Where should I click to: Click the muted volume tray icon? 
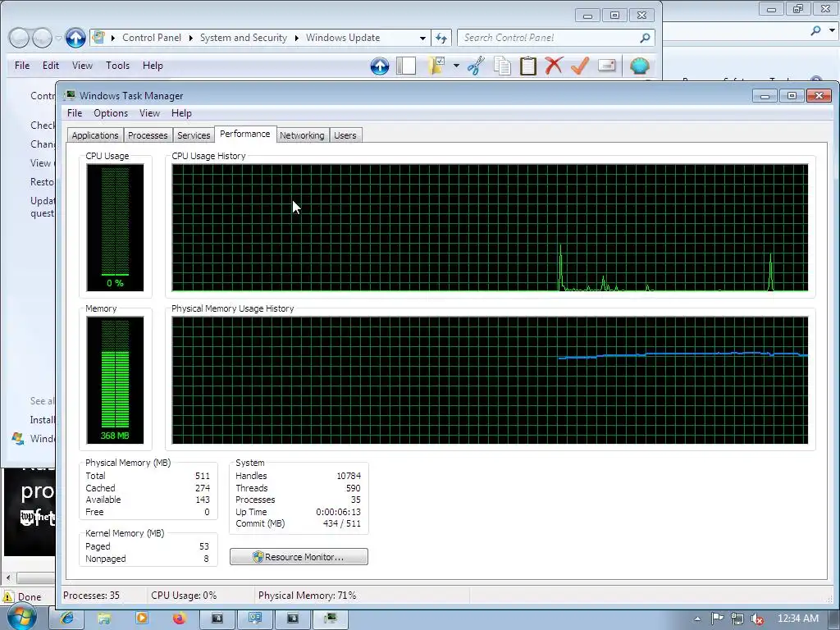757,619
